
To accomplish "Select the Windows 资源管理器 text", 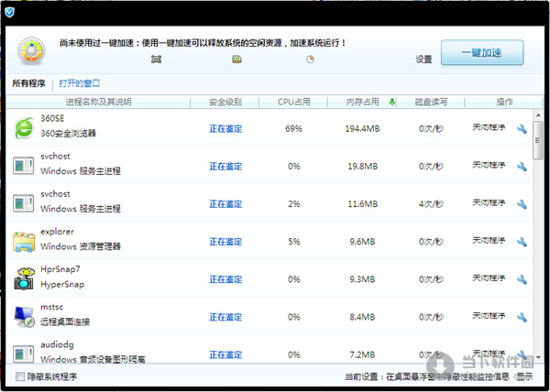I will click(x=81, y=246).
